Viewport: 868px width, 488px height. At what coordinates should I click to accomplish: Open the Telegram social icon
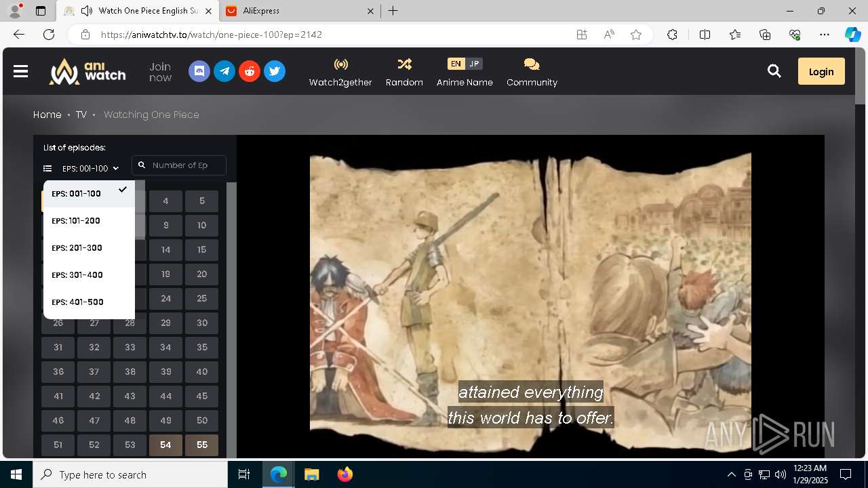click(224, 71)
